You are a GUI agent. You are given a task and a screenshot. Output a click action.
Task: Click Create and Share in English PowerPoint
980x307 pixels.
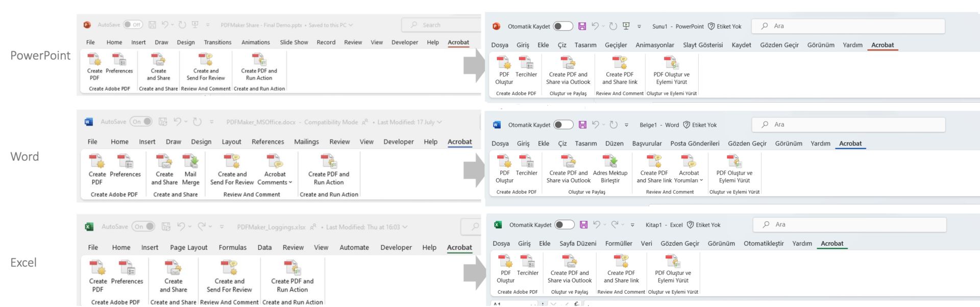click(x=158, y=66)
